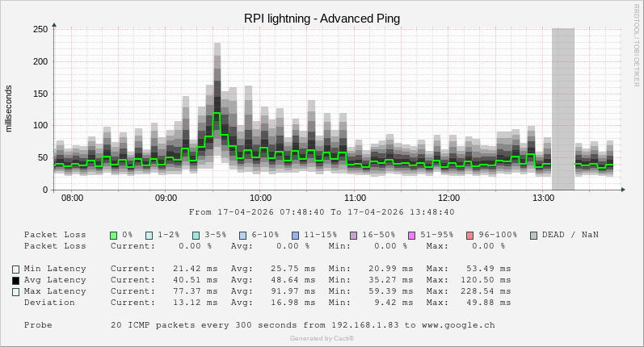Click the black Avg Latency legend box
The width and height of the screenshot is (644, 347).
tap(15, 281)
